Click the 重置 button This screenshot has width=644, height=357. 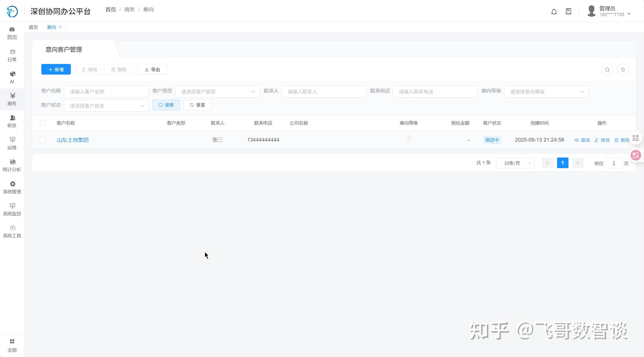tap(197, 105)
